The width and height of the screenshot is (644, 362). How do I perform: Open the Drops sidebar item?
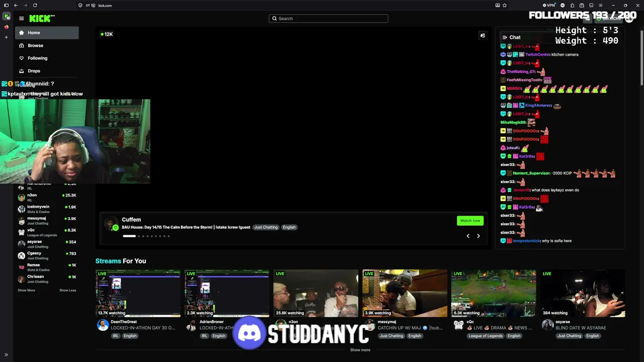(x=47, y=71)
